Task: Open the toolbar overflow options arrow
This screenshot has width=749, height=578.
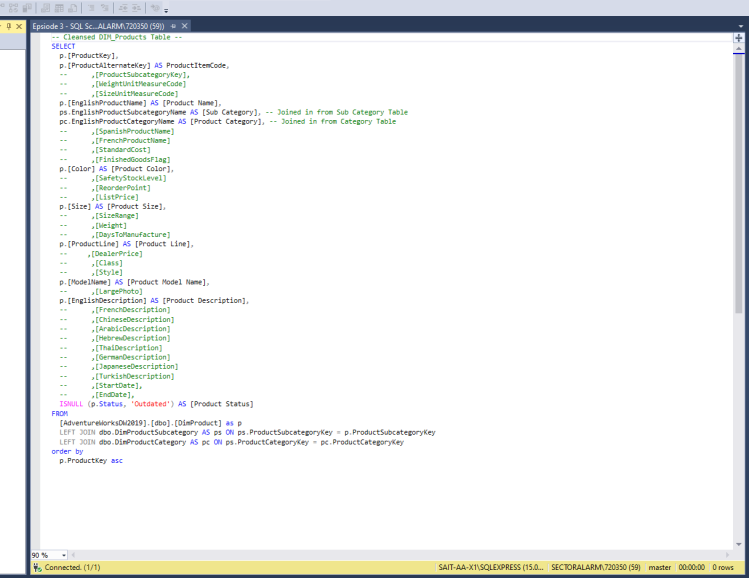Action: pos(166,11)
